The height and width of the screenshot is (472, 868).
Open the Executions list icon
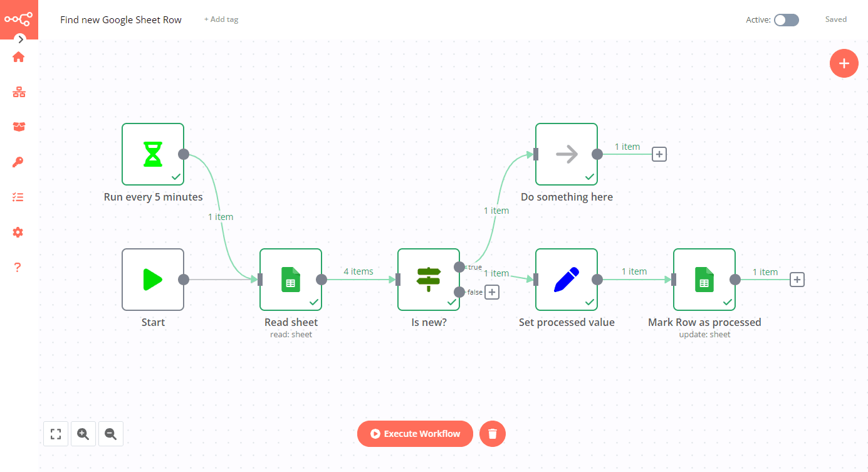[x=18, y=197]
